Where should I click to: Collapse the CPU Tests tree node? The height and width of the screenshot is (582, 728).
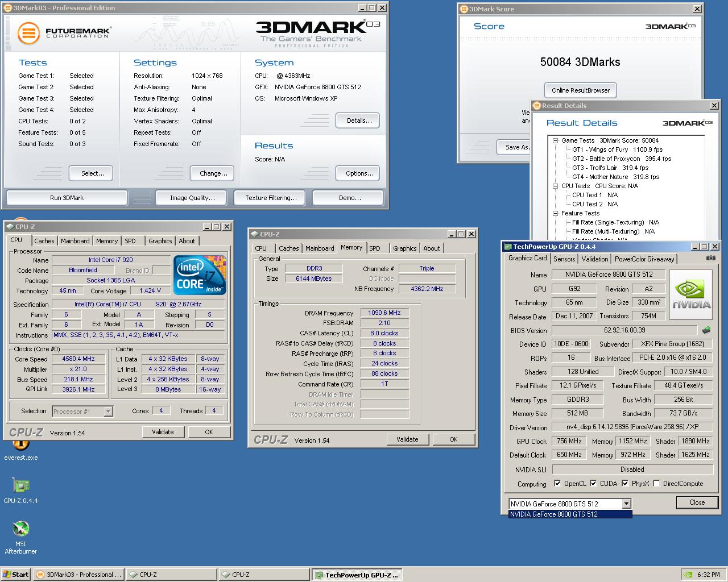(555, 186)
